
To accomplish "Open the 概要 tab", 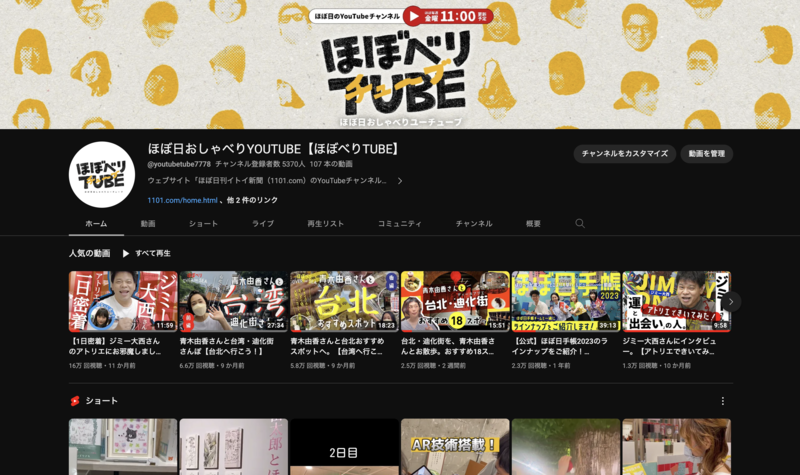I will point(533,223).
